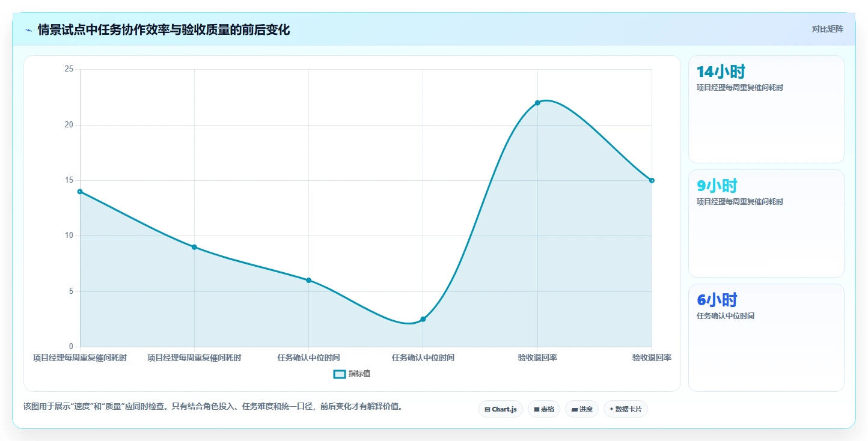
Task: Click the 6小时 card value
Action: point(717,300)
